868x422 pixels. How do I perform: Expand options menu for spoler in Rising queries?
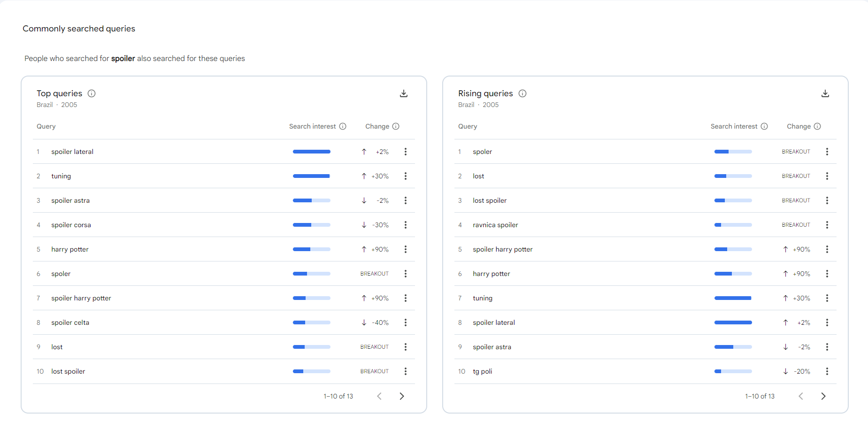827,152
